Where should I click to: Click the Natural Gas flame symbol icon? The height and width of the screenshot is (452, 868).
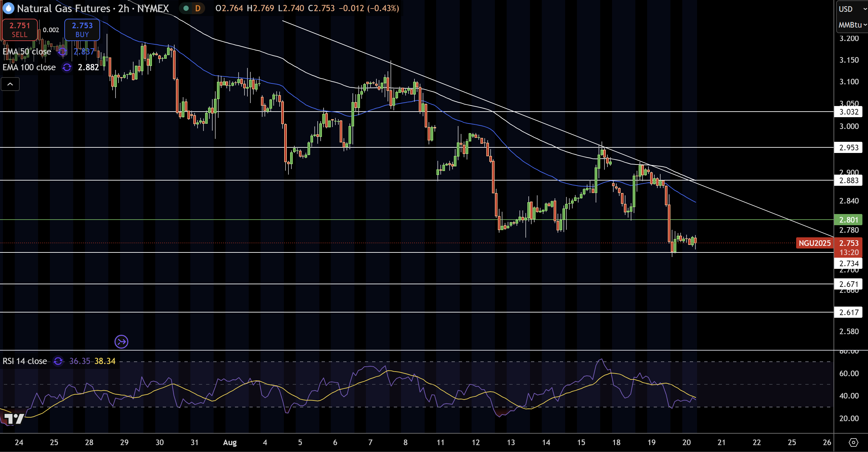(x=9, y=8)
